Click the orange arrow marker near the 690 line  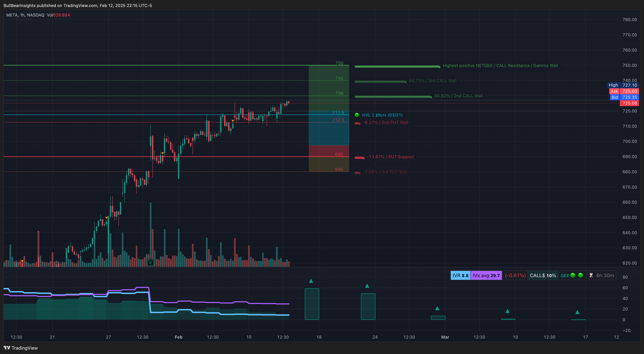point(162,153)
